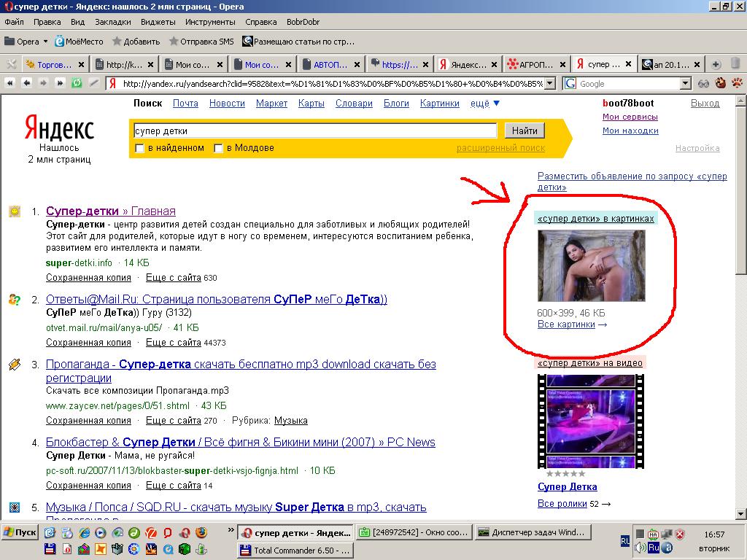This screenshot has width=747, height=560.
Task: Expand the 'ещё' services dropdown
Action: tap(485, 104)
